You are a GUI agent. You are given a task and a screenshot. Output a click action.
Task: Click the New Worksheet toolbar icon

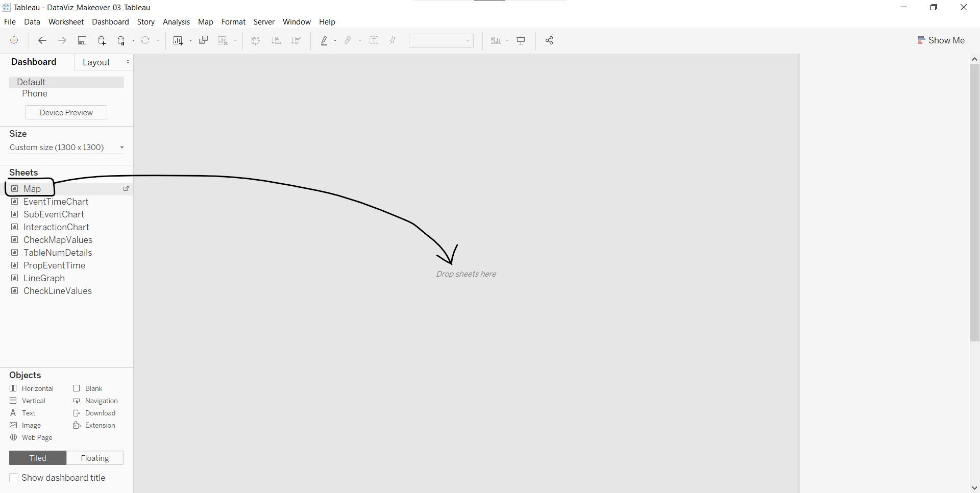178,41
